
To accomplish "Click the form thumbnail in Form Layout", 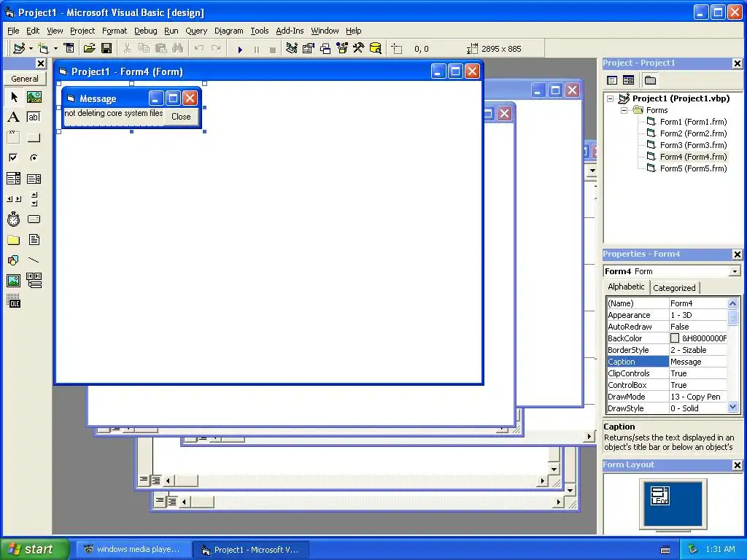I will [x=660, y=496].
